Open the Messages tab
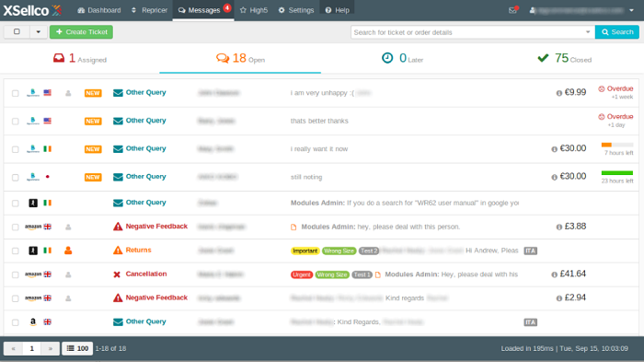Image resolution: width=644 pixels, height=362 pixels. (203, 10)
